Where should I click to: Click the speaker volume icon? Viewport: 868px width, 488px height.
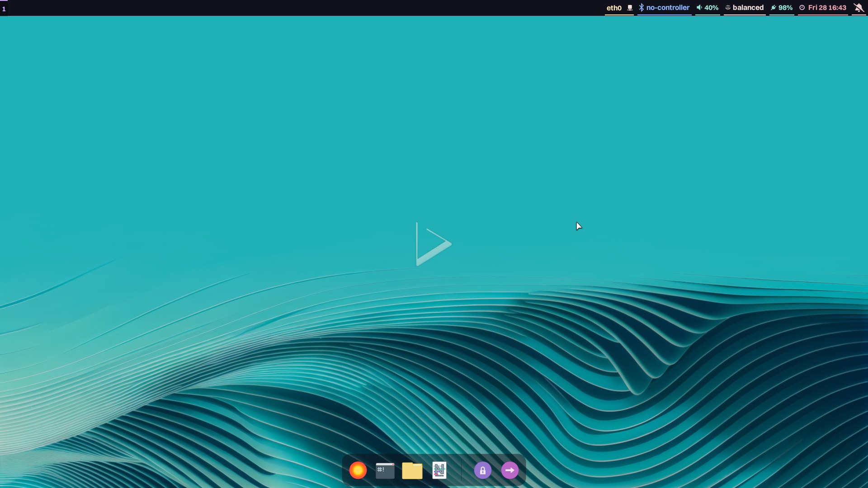(699, 8)
